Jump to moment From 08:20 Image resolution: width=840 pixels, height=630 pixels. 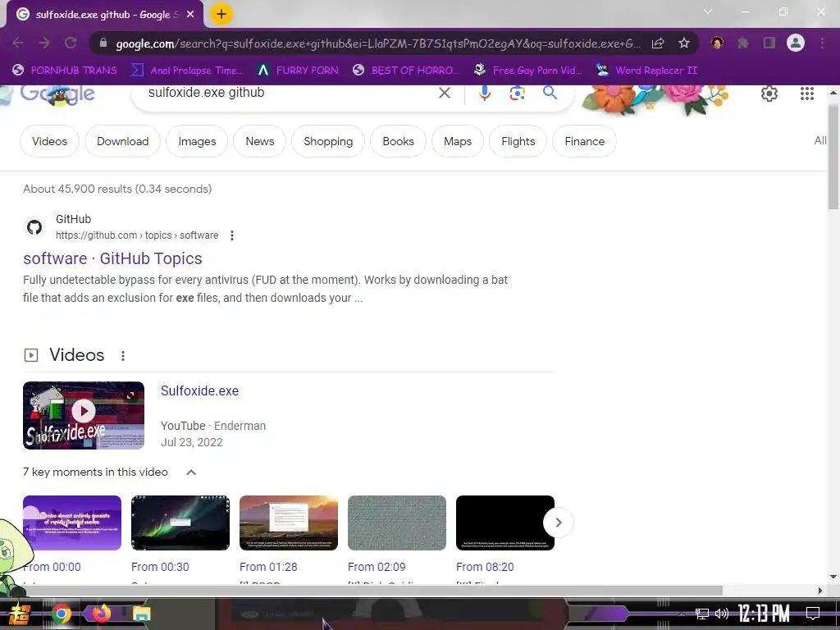point(485,567)
